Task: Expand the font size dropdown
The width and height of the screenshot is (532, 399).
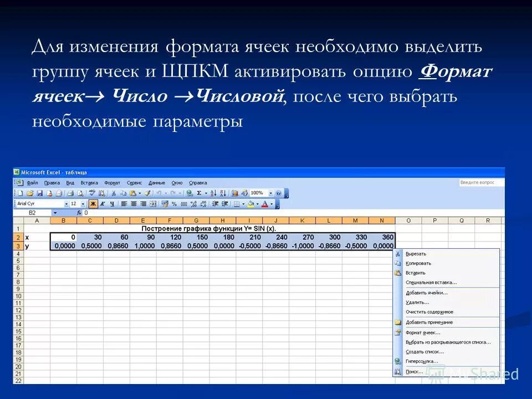Action: click(x=82, y=203)
